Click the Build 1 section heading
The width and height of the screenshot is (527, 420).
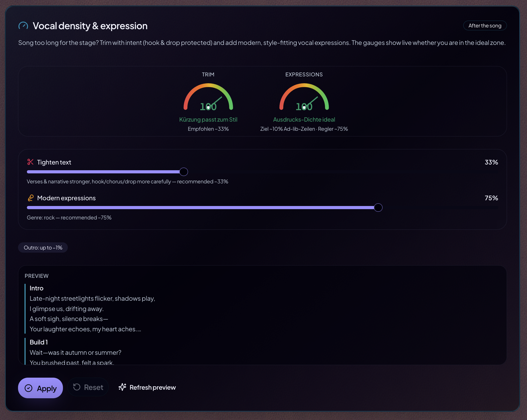[39, 342]
